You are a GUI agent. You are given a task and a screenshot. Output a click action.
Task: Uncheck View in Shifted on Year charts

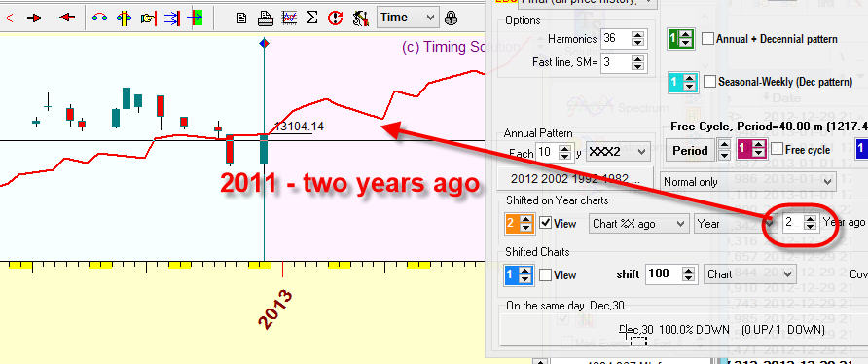[x=545, y=223]
